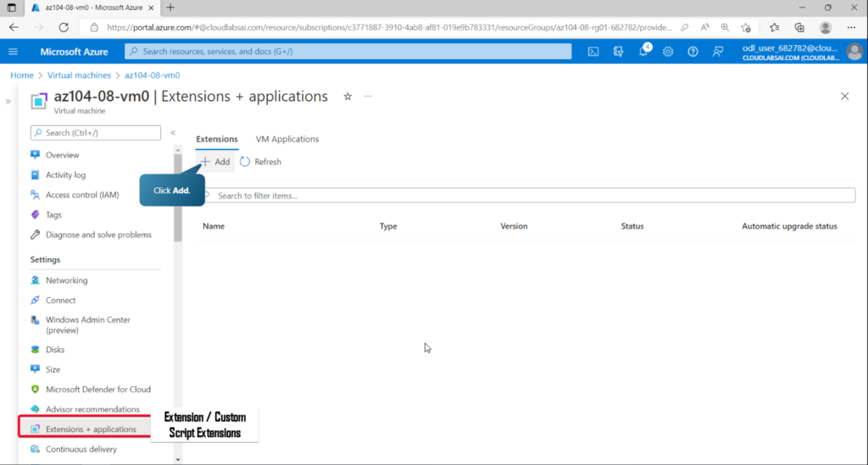Select the Extensions tab
The width and height of the screenshot is (868, 465).
(217, 139)
